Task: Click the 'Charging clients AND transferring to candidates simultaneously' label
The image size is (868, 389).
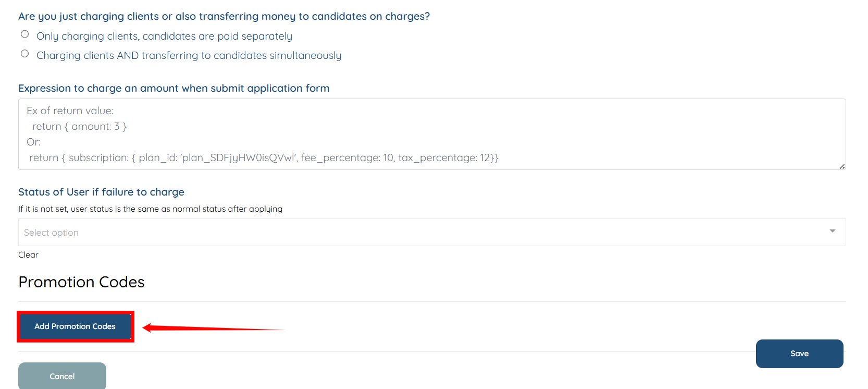Action: click(x=189, y=55)
